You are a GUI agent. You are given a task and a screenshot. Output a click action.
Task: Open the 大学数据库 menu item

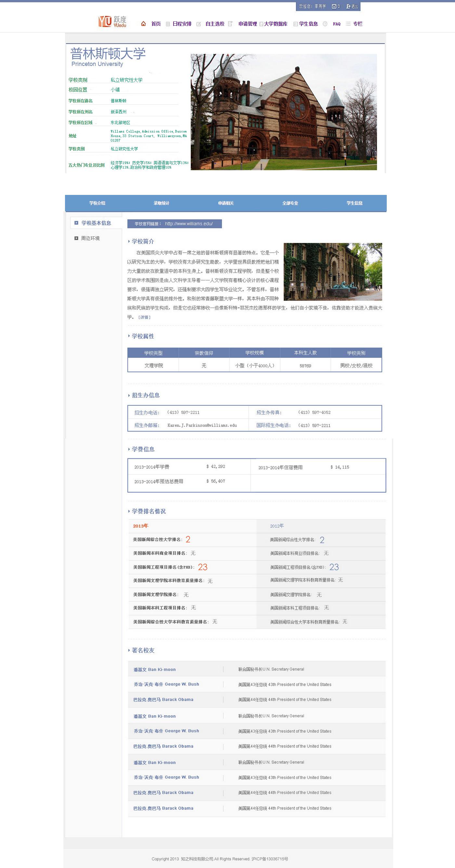[275, 24]
